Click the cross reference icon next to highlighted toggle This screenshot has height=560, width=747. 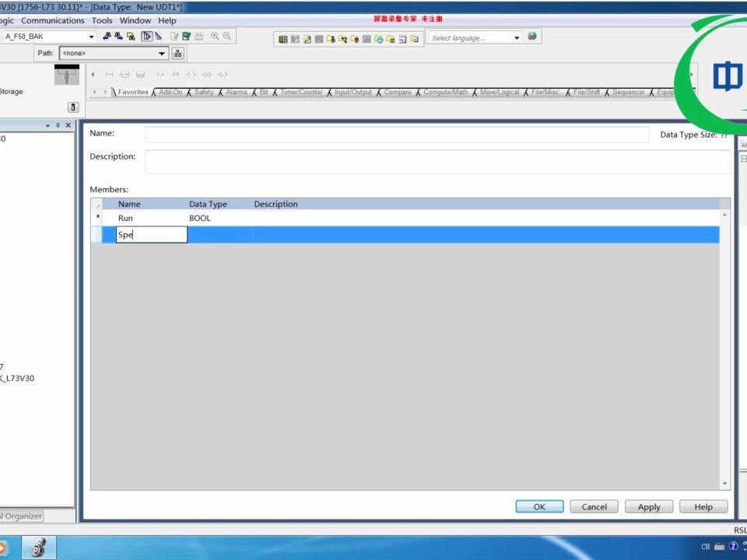159,37
